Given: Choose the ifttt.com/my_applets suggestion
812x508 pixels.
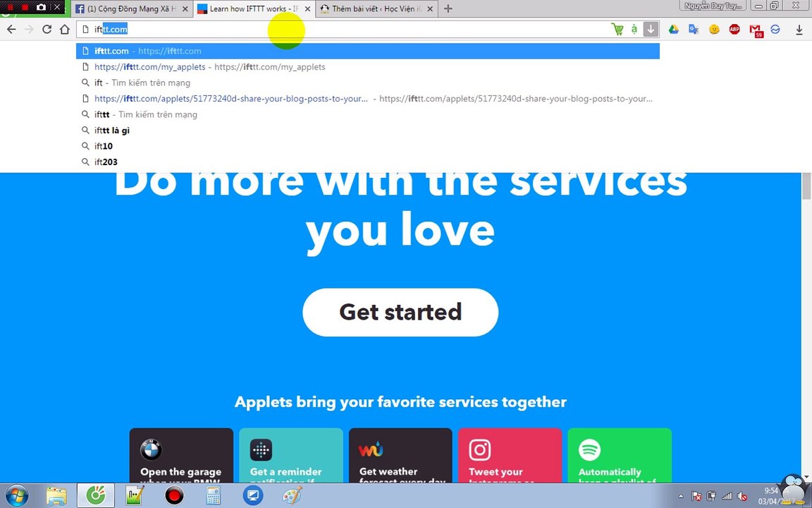Looking at the screenshot, I should (368, 67).
